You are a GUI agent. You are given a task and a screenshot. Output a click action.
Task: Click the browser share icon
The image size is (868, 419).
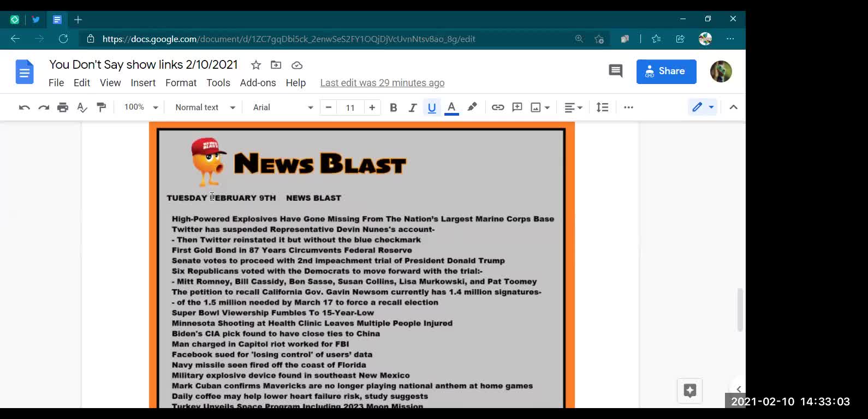click(x=680, y=39)
